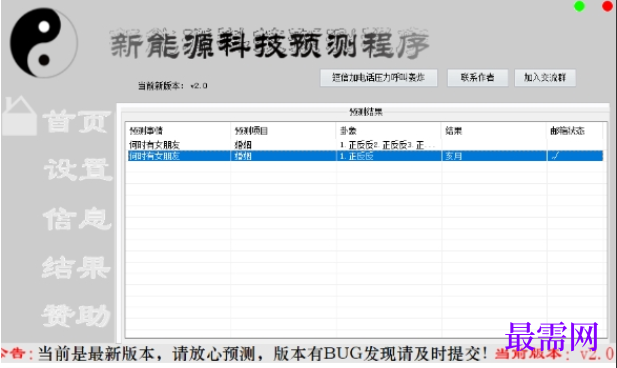Open the 赞助 sidebar page

click(76, 315)
